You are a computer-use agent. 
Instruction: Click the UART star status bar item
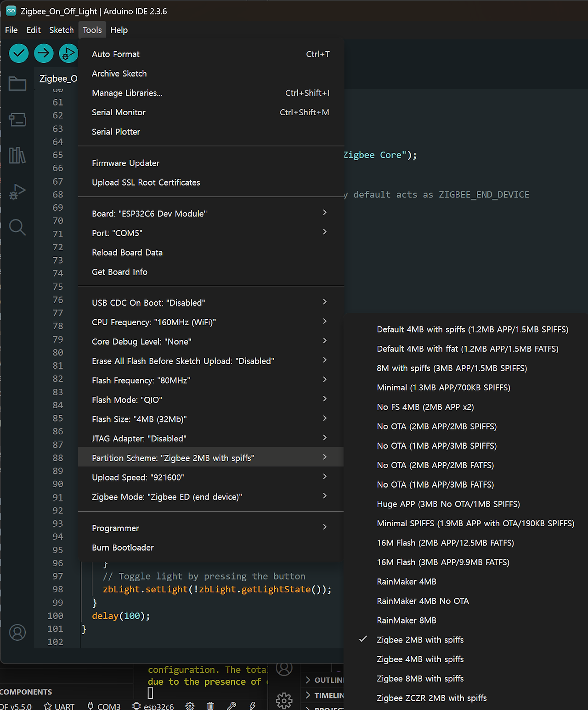(x=59, y=706)
